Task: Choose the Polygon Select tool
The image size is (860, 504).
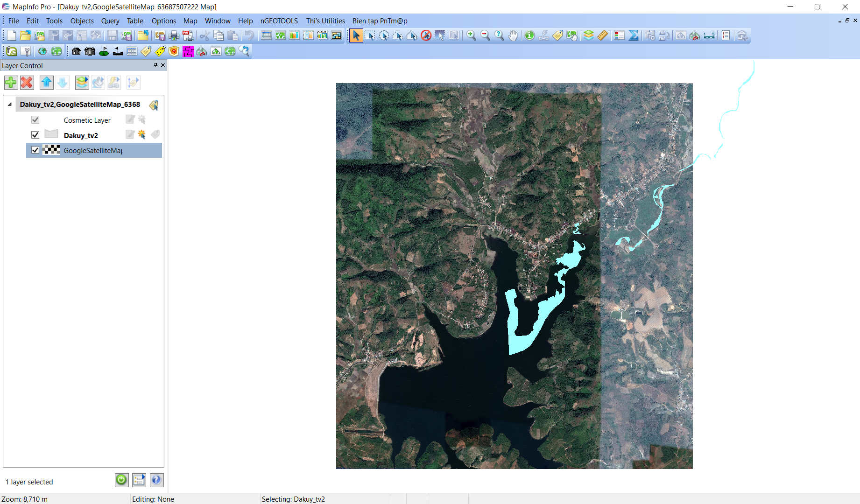Action: [398, 35]
